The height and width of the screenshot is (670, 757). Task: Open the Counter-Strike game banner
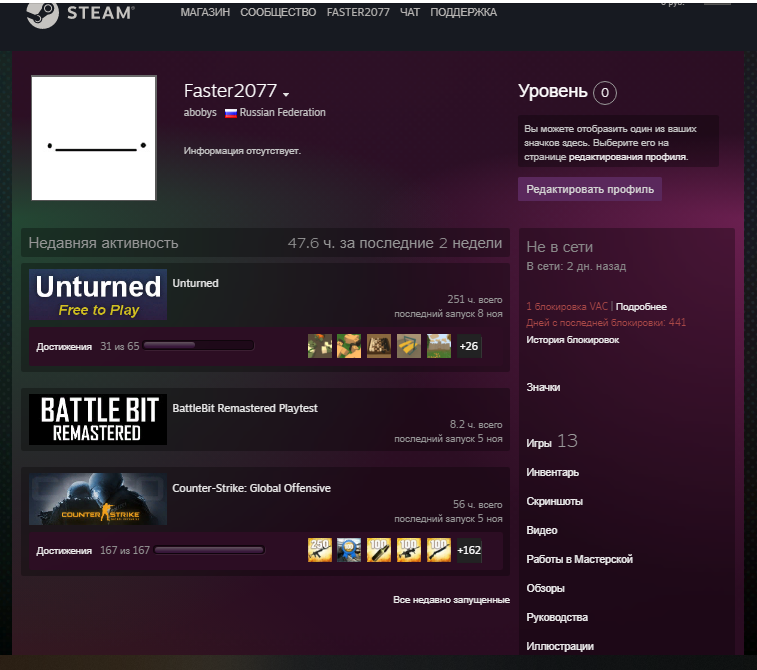pyautogui.click(x=98, y=499)
